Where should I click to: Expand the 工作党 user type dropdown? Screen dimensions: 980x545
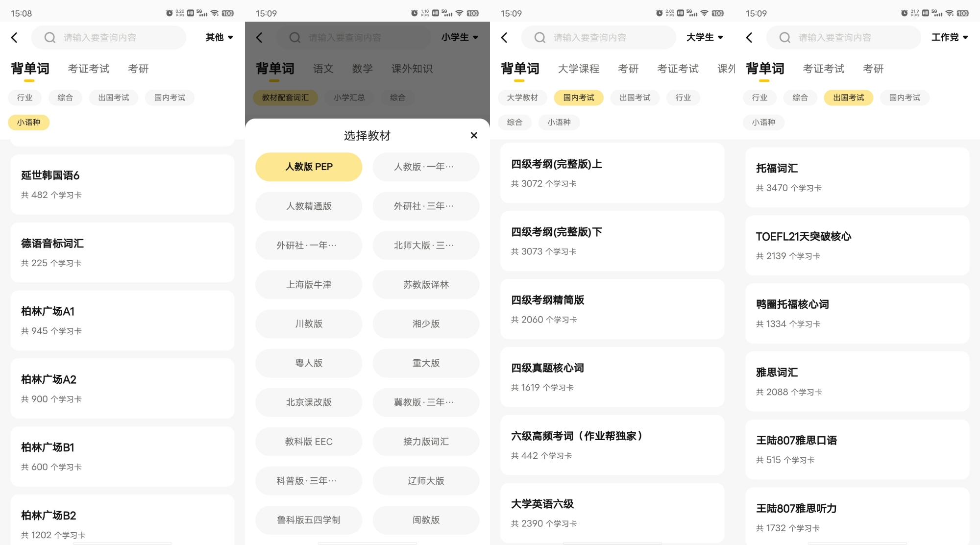tap(949, 37)
